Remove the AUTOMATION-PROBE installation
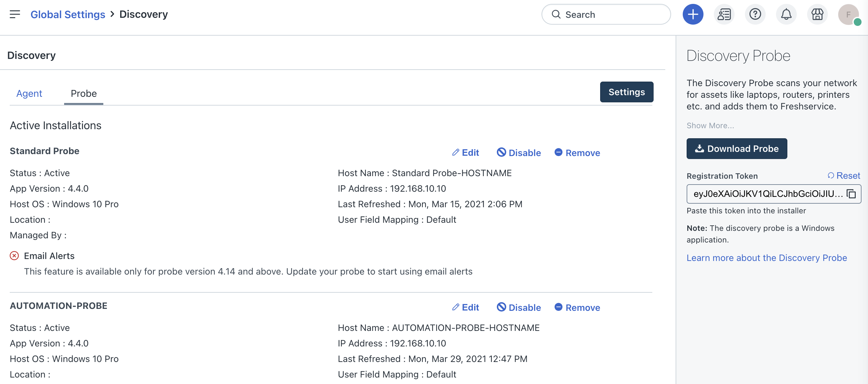The image size is (868, 384). 577,307
